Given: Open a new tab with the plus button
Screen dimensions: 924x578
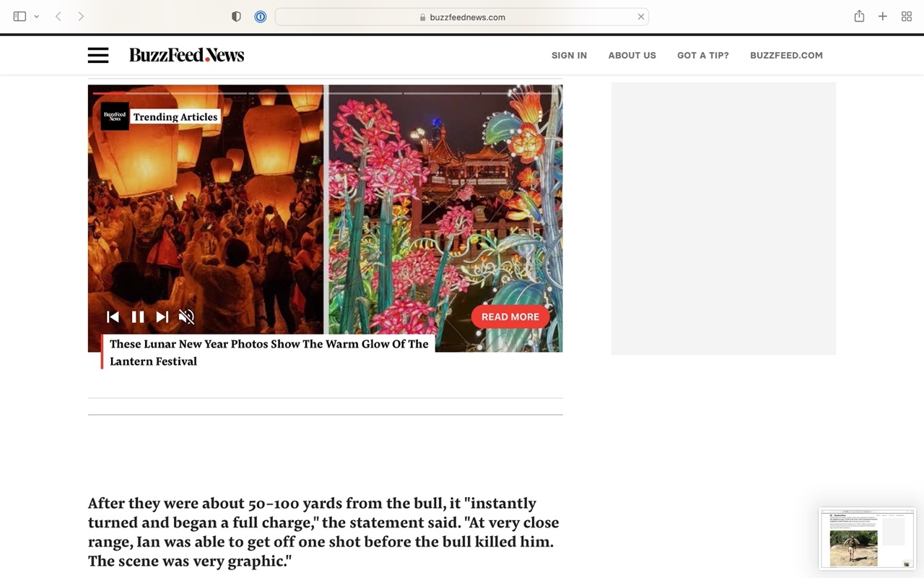Looking at the screenshot, I should pos(882,17).
